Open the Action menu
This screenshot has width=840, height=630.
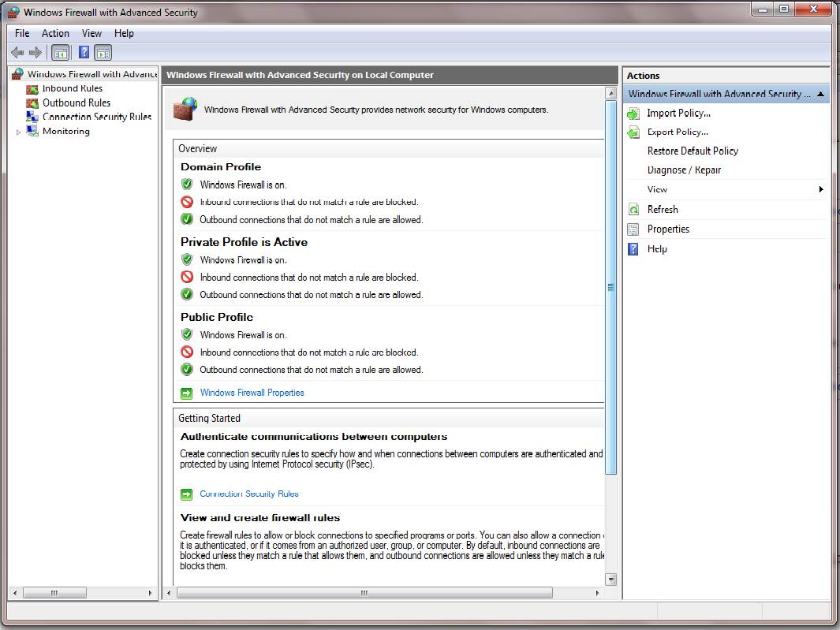click(55, 33)
